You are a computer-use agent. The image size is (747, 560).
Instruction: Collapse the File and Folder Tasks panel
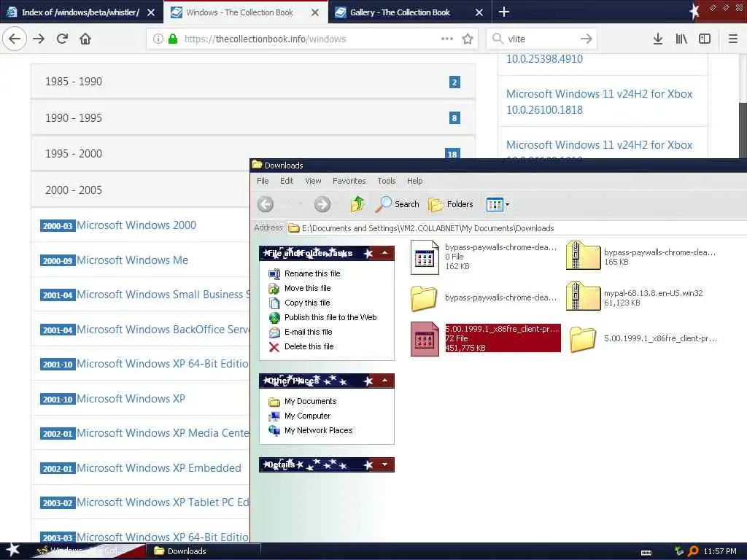(x=385, y=253)
